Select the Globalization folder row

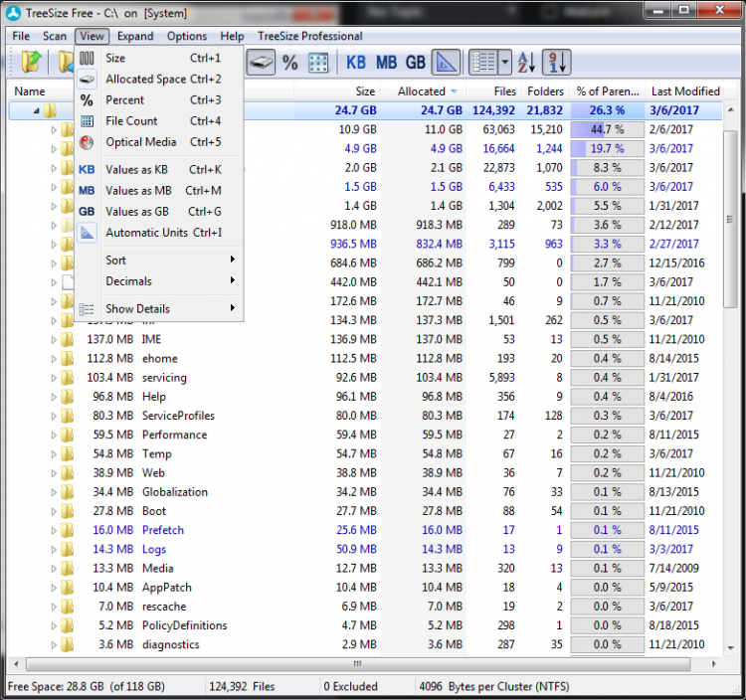point(365,492)
